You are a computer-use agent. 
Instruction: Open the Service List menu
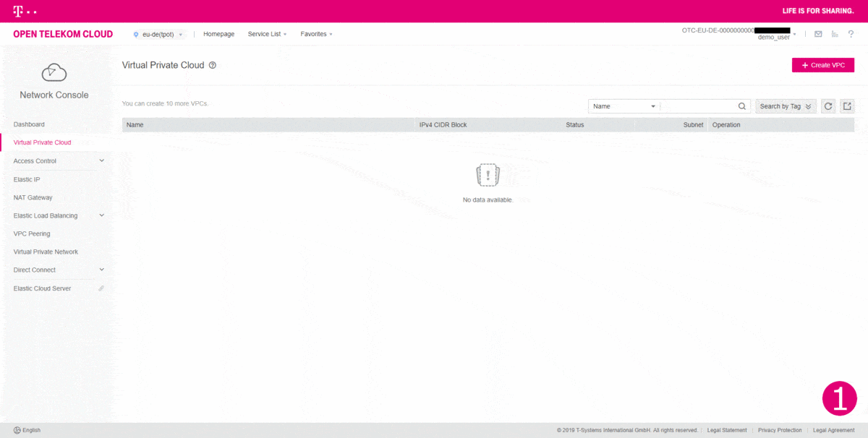pyautogui.click(x=267, y=34)
